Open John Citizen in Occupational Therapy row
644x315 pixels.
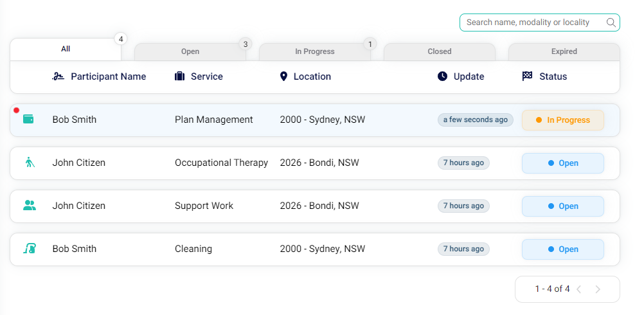(x=79, y=163)
